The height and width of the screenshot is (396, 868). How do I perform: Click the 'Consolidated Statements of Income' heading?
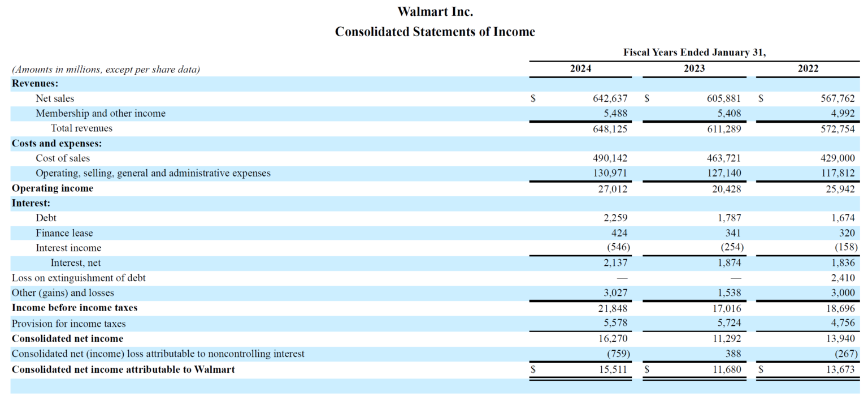(435, 32)
